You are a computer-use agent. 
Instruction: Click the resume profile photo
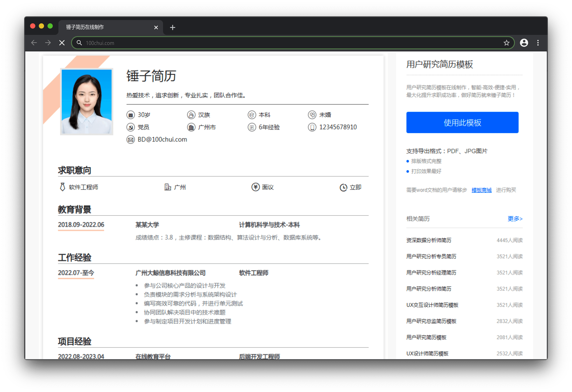pos(86,101)
